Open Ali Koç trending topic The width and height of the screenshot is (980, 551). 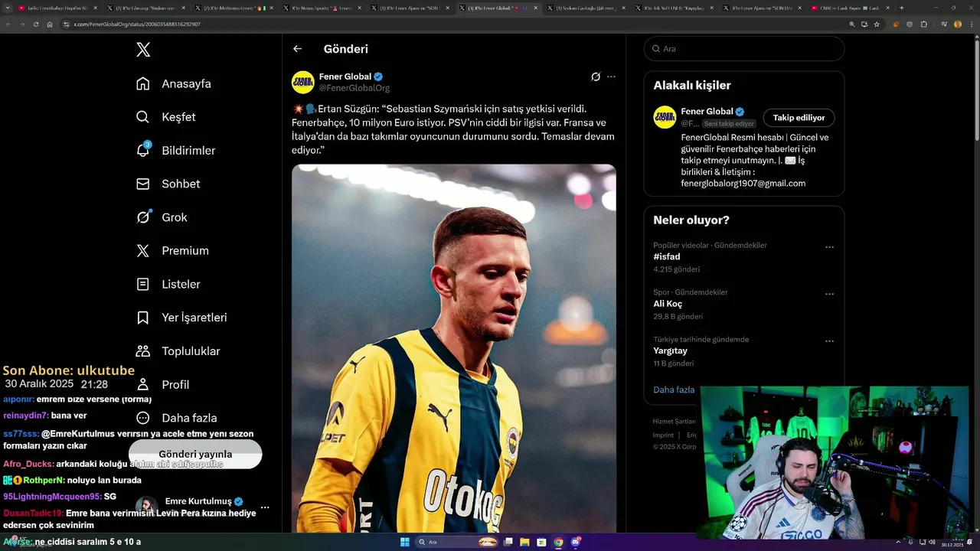[668, 304]
